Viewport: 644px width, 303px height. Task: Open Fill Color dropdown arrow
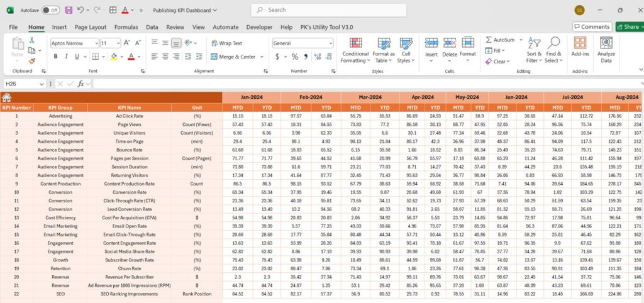[x=122, y=57]
